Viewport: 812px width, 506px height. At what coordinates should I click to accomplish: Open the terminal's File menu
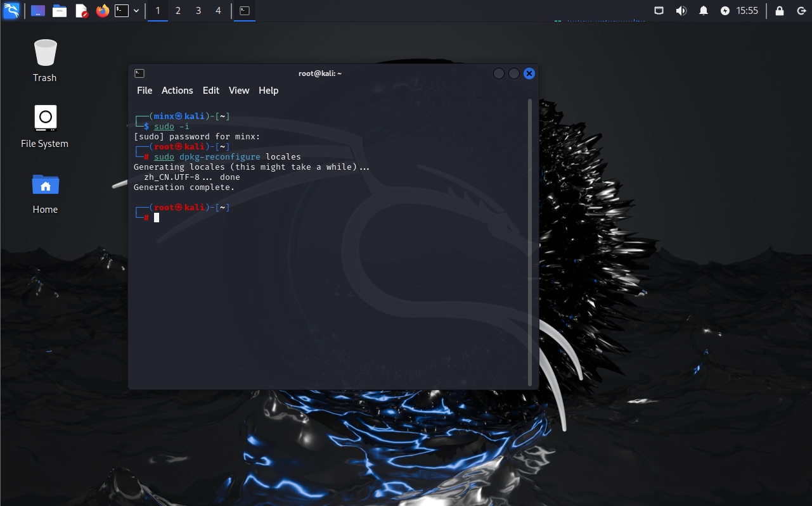[145, 91]
